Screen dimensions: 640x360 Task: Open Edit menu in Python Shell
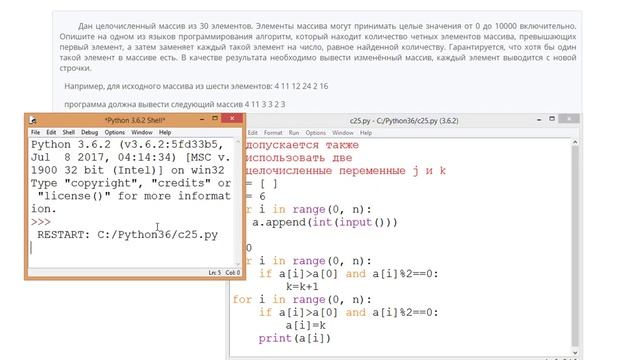point(51,132)
